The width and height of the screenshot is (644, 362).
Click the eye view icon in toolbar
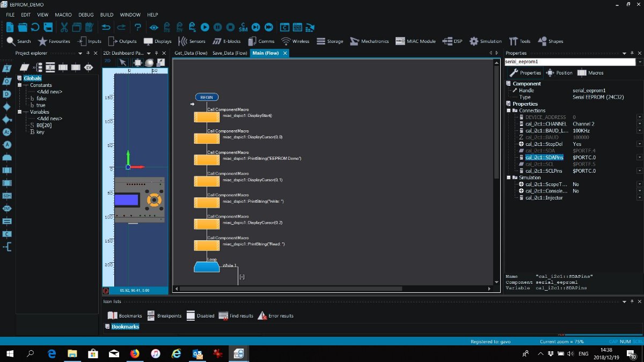[x=154, y=27]
